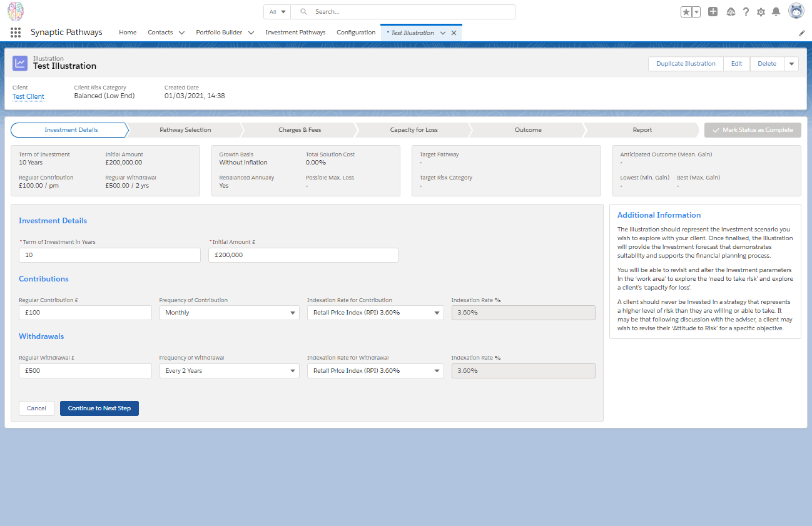Switch to the Investment Pathways tab
812x526 pixels.
pyautogui.click(x=295, y=33)
